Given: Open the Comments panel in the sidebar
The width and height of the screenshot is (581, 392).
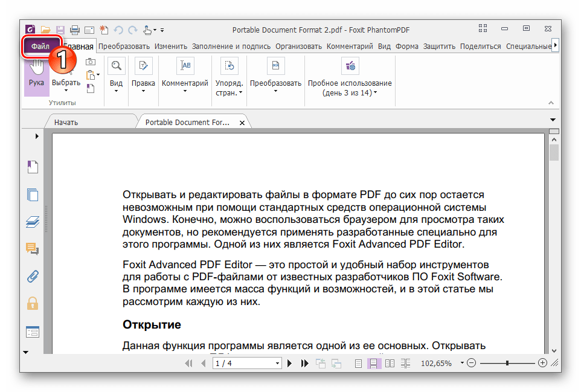Looking at the screenshot, I should [32, 249].
